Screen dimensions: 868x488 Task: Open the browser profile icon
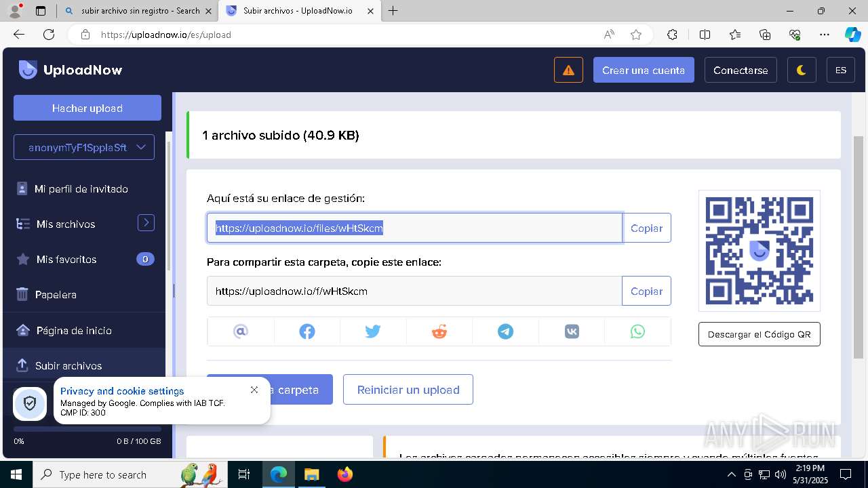[x=15, y=11]
